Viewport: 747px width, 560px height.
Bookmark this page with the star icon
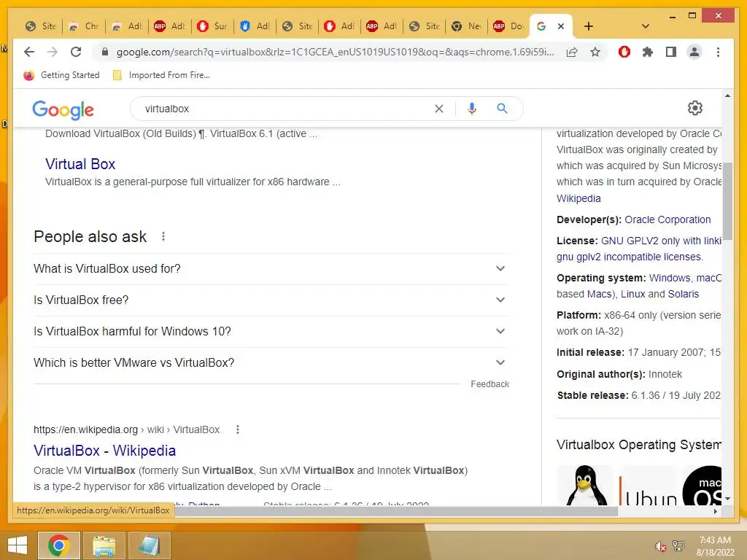[x=595, y=52]
